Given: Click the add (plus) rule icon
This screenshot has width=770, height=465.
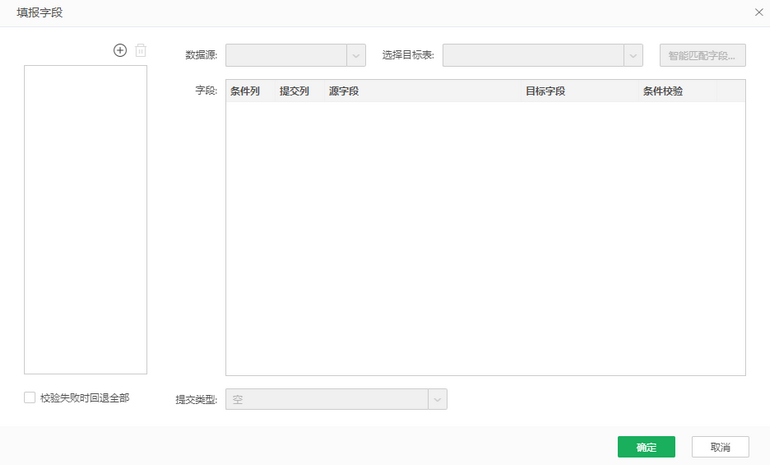Looking at the screenshot, I should point(120,50).
